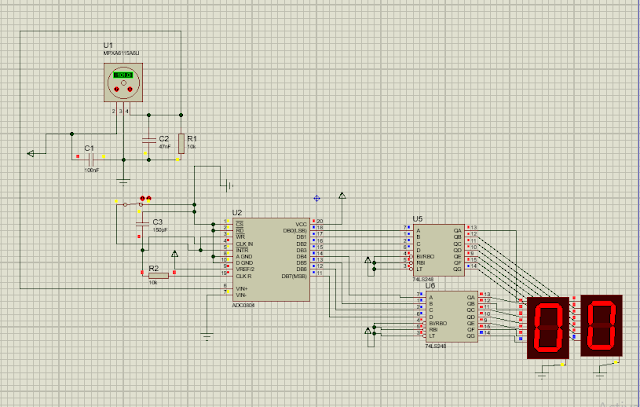Image resolution: width=640 pixels, height=407 pixels.
Task: Select the power terminal left of U6 RBI pin
Action: (x=368, y=331)
